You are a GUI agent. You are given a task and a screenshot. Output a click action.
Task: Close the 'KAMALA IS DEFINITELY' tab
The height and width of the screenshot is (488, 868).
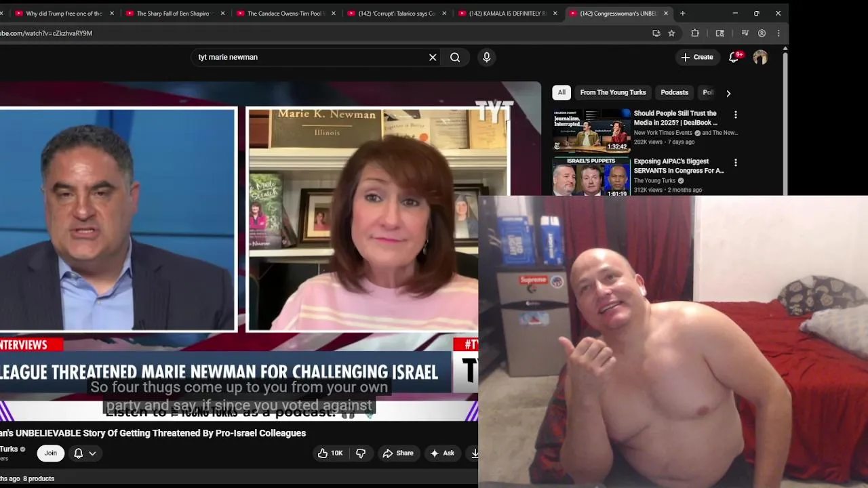point(555,13)
